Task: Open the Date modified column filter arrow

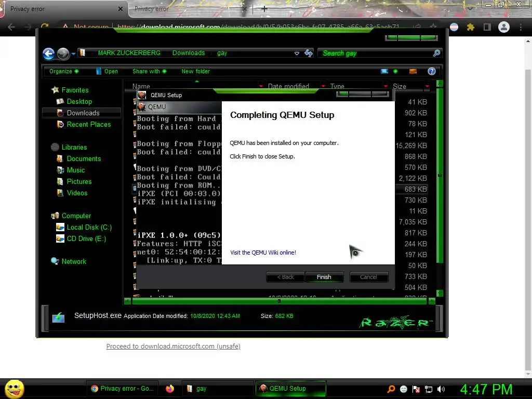Action: pyautogui.click(x=323, y=86)
